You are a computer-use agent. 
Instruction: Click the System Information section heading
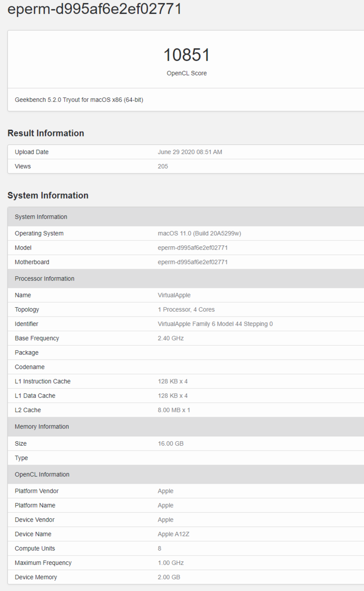pos(48,196)
